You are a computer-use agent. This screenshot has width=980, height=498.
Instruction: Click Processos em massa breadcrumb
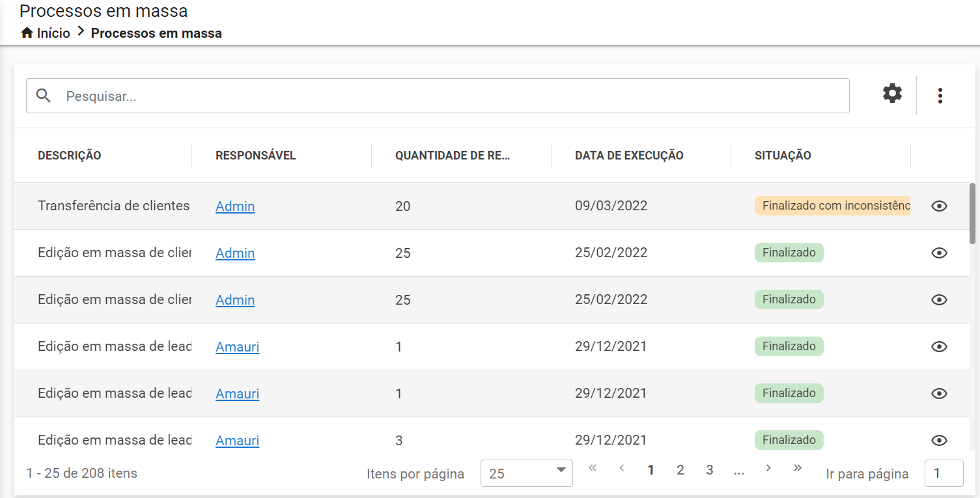click(156, 33)
